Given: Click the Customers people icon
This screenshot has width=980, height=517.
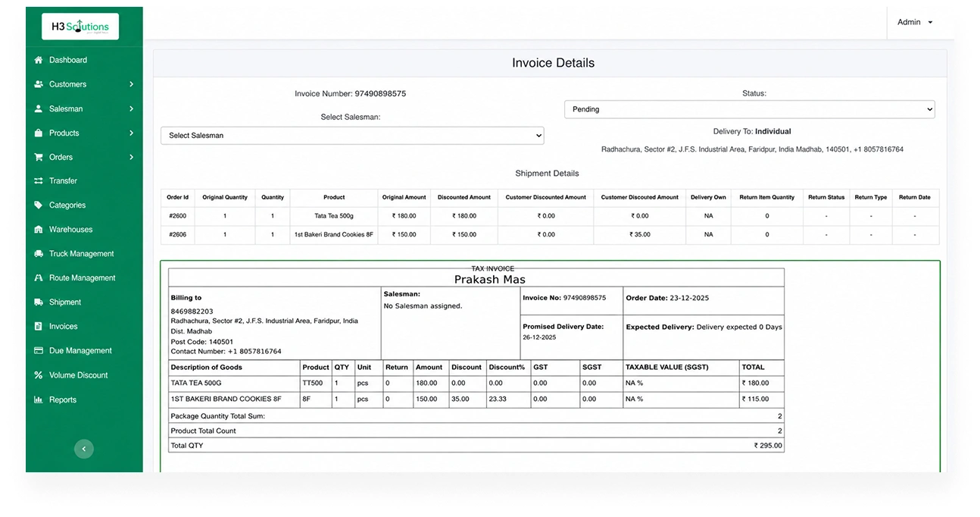Looking at the screenshot, I should [39, 84].
